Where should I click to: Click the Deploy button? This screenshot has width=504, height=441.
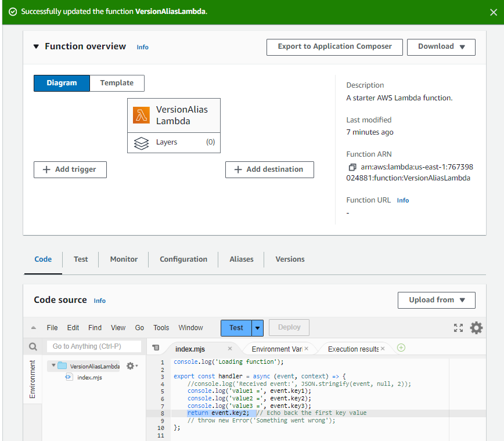click(x=289, y=327)
